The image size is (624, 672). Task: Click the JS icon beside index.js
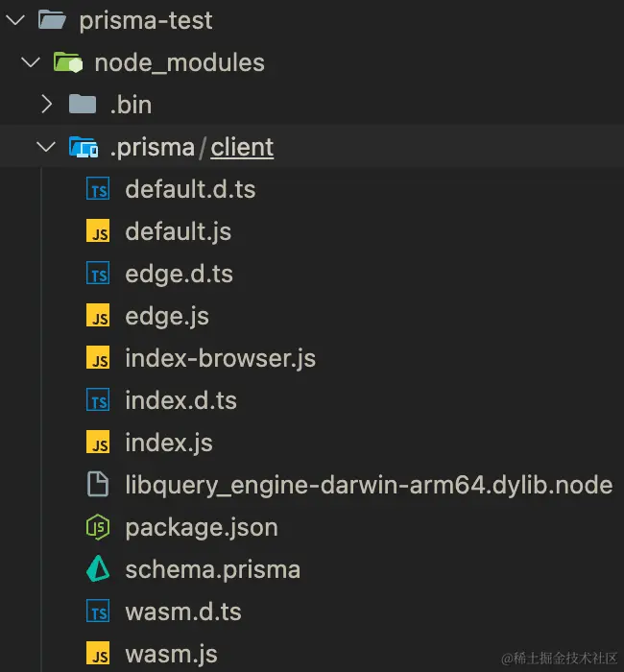tap(98, 443)
